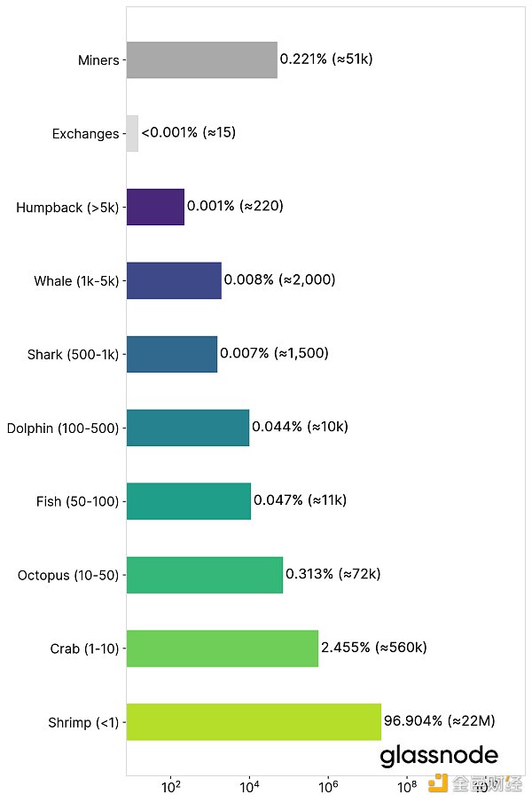Click the Miners axis label
This screenshot has height=802, width=532.
click(98, 61)
